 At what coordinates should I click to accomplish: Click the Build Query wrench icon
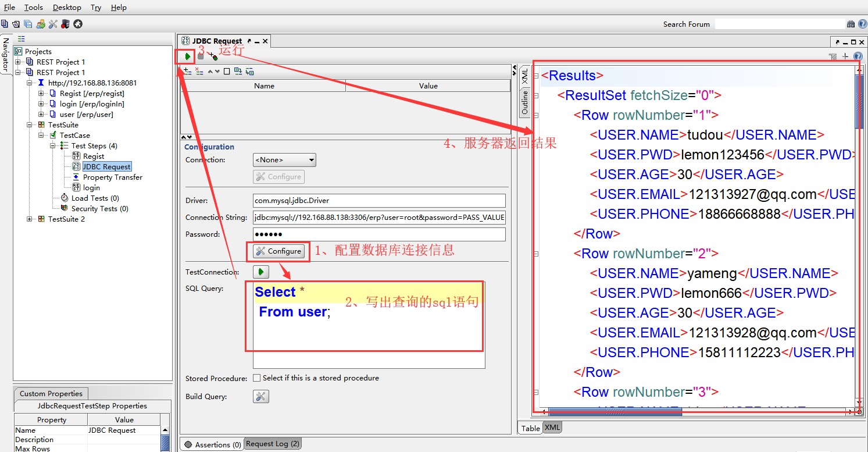pyautogui.click(x=260, y=397)
